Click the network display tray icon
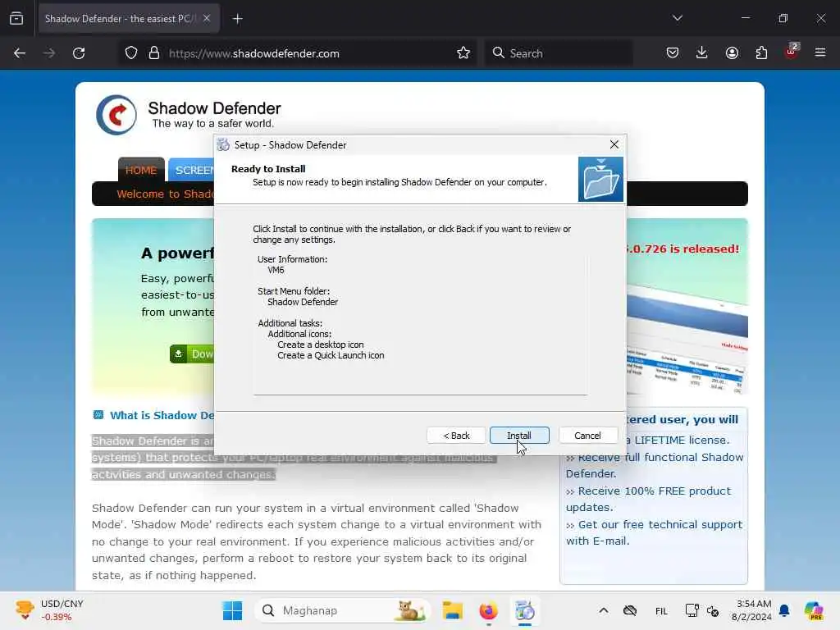The height and width of the screenshot is (630, 840). click(x=692, y=610)
